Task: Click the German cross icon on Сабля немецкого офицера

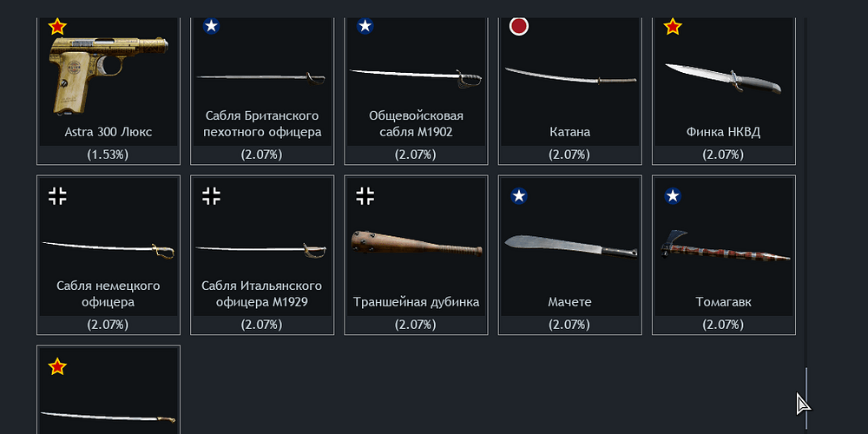Action: pos(57,196)
